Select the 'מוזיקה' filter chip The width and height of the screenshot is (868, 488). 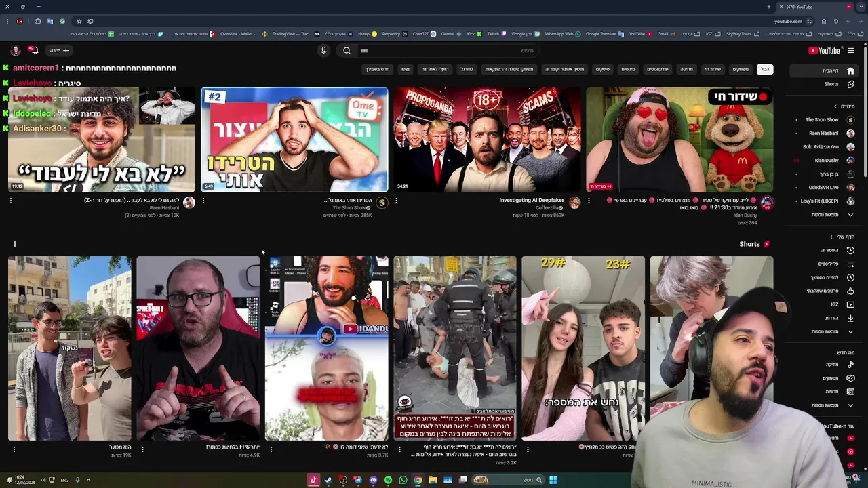[686, 69]
